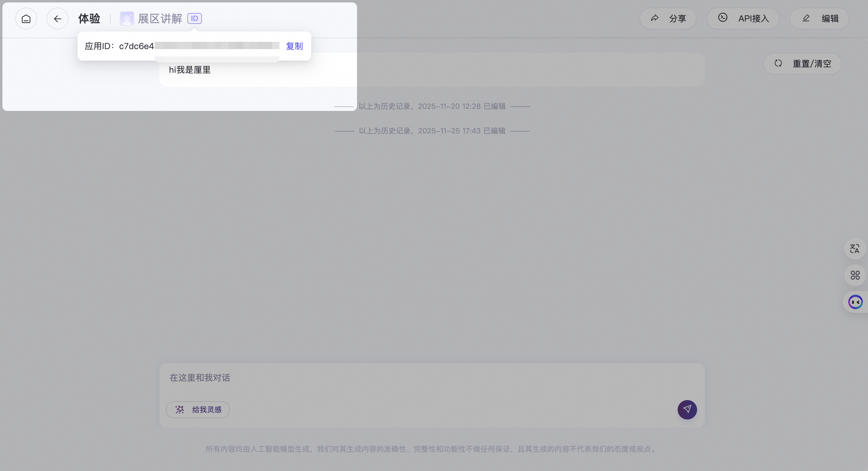Click the 复制 link to copy app ID
The height and width of the screenshot is (471, 868).
tap(294, 46)
